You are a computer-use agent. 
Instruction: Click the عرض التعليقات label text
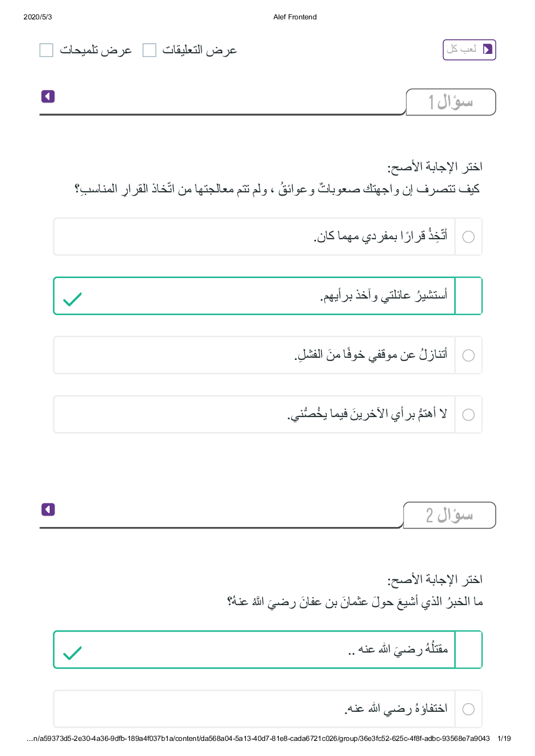click(x=200, y=50)
